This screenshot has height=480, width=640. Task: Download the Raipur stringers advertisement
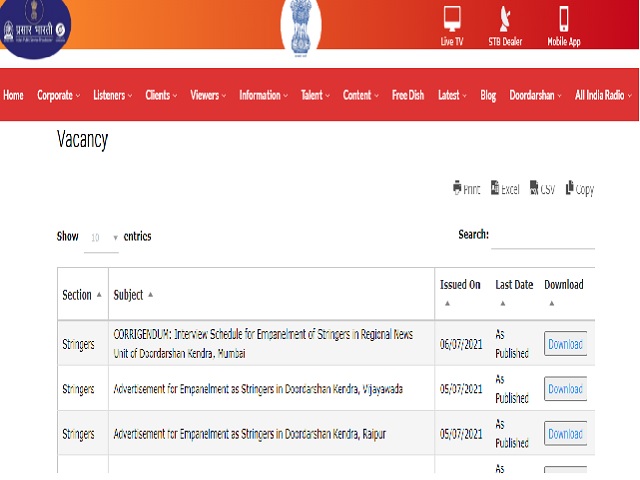coord(565,433)
